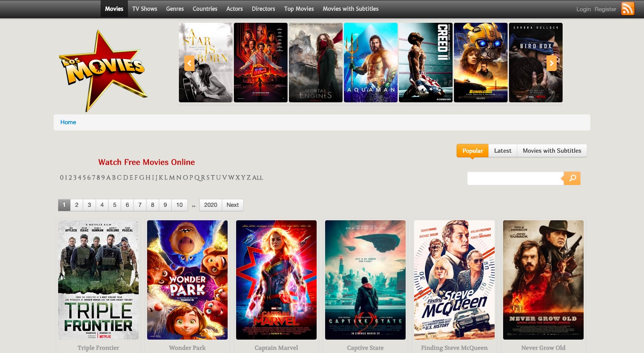Click the Triple Frontier title text
The width and height of the screenshot is (644, 353).
click(98, 348)
